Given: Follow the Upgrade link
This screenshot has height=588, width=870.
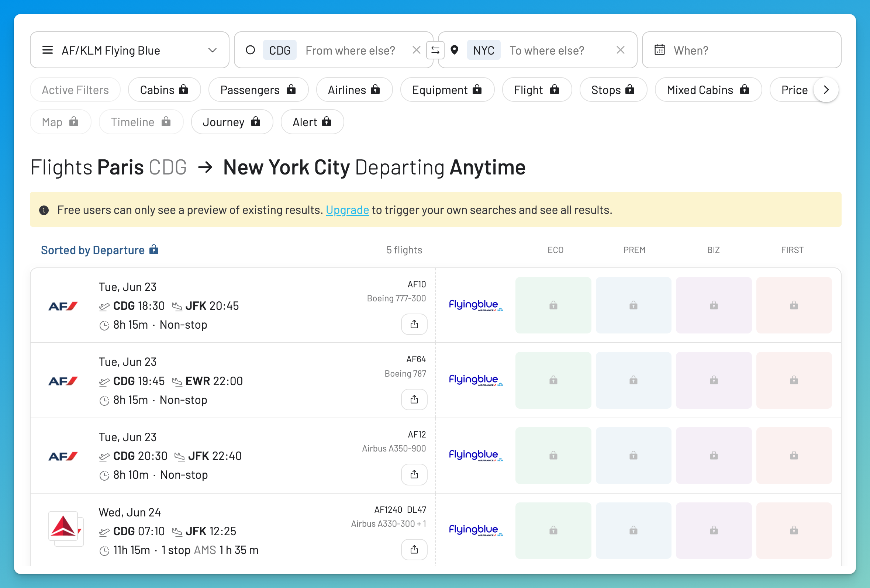Looking at the screenshot, I should (x=347, y=210).
